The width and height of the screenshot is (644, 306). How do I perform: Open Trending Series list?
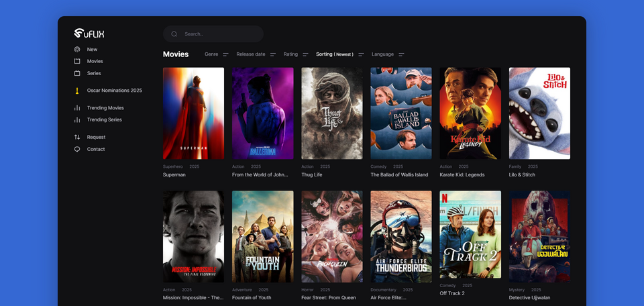pos(105,119)
